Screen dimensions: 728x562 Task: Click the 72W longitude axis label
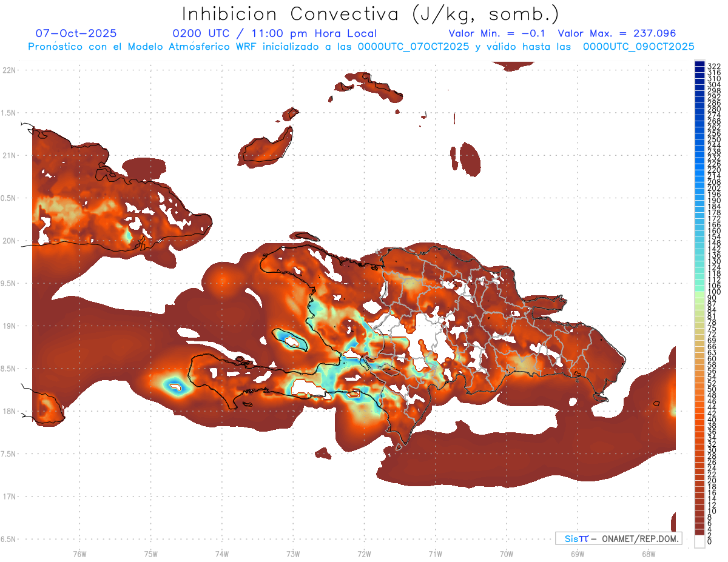pyautogui.click(x=364, y=554)
